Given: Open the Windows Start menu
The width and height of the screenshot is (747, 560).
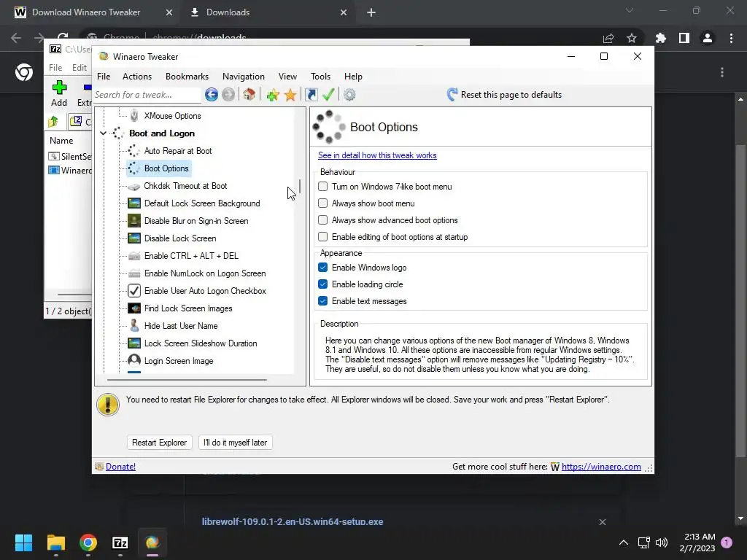Looking at the screenshot, I should 23,542.
